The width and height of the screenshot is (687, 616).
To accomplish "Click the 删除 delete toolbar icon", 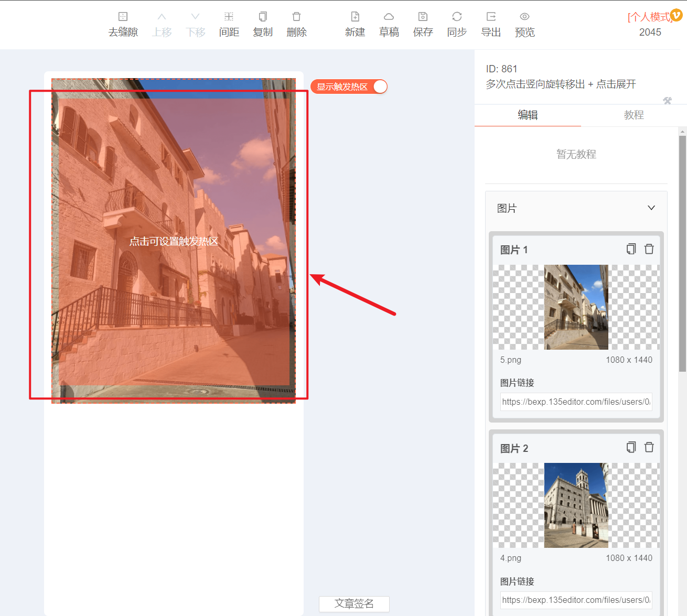I will tap(296, 17).
